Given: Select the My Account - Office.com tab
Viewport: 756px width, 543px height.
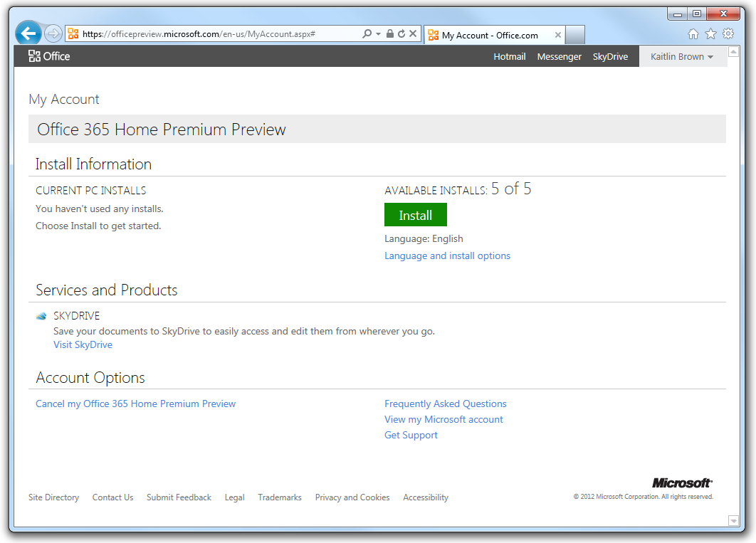Looking at the screenshot, I should click(x=491, y=33).
